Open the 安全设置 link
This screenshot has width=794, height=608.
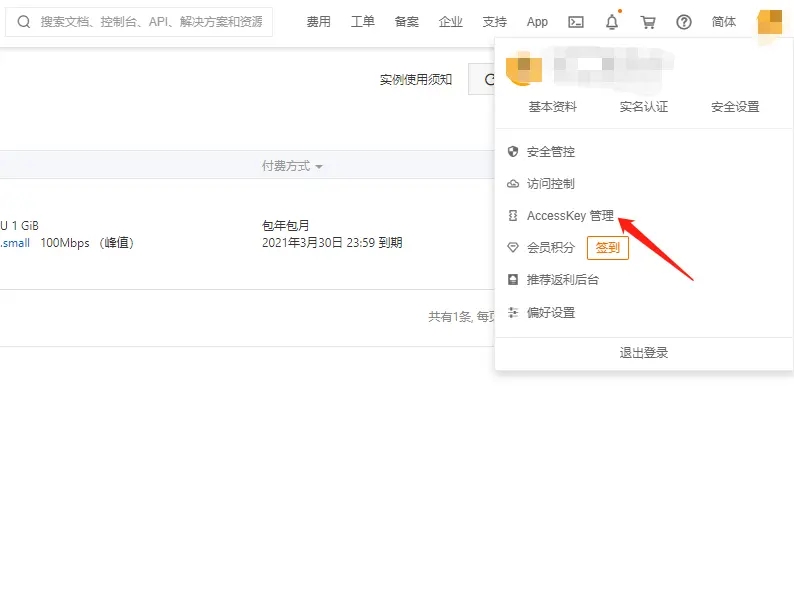click(735, 107)
